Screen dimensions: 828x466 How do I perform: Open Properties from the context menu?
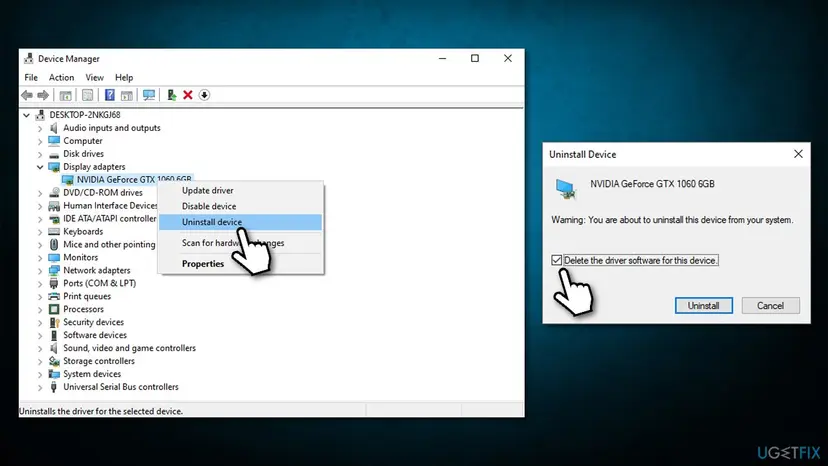click(x=241, y=264)
